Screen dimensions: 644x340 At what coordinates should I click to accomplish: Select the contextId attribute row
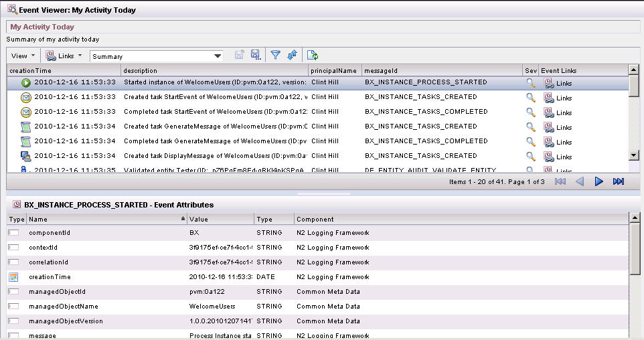pyautogui.click(x=317, y=248)
